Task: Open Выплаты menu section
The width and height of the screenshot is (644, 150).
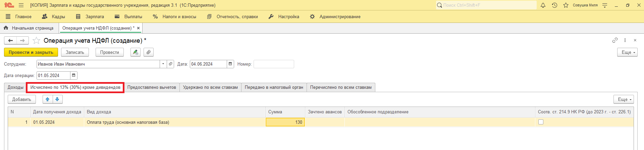Action: tap(128, 16)
